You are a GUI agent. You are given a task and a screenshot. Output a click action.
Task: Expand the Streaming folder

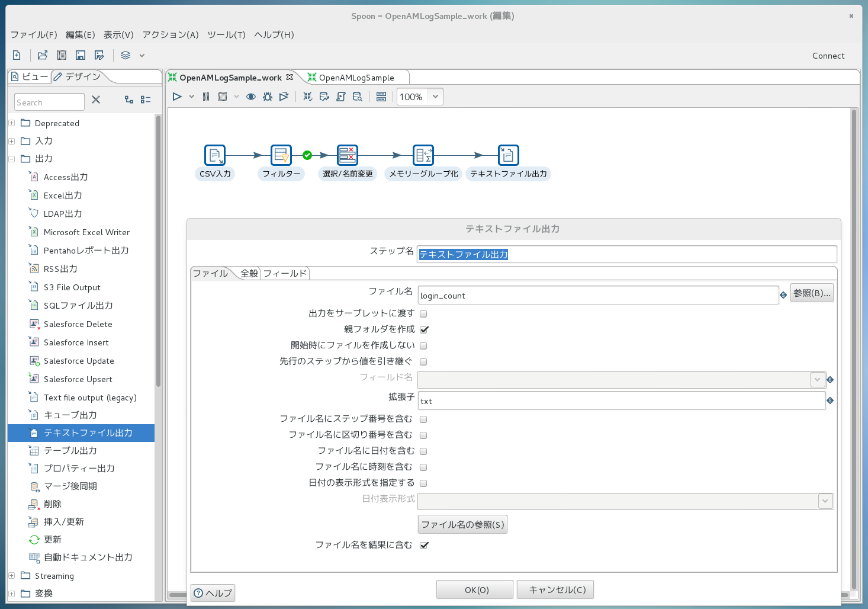(x=11, y=575)
